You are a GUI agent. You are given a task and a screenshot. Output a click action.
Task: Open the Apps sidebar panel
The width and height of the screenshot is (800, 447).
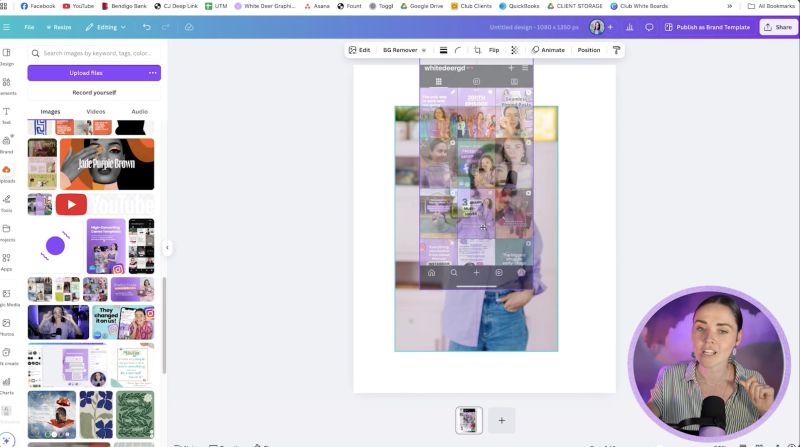coord(7,261)
